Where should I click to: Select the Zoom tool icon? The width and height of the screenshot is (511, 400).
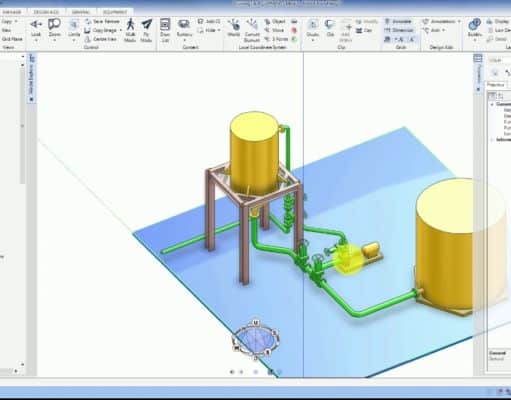click(x=54, y=24)
